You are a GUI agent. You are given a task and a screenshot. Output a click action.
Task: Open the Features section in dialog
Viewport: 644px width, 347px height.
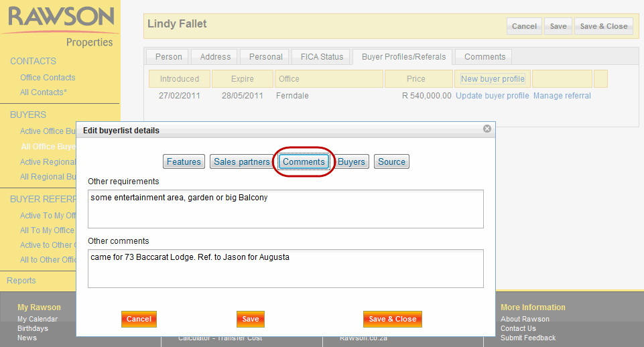tap(184, 161)
